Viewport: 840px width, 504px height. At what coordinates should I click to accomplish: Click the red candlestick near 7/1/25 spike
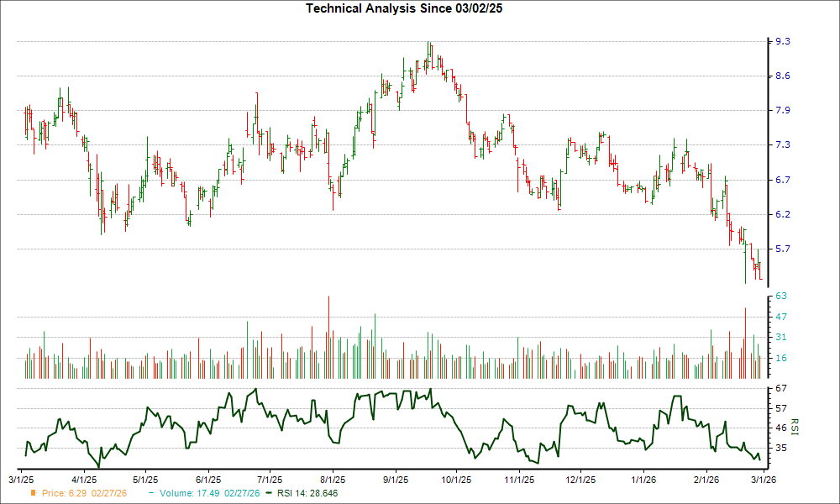(255, 118)
